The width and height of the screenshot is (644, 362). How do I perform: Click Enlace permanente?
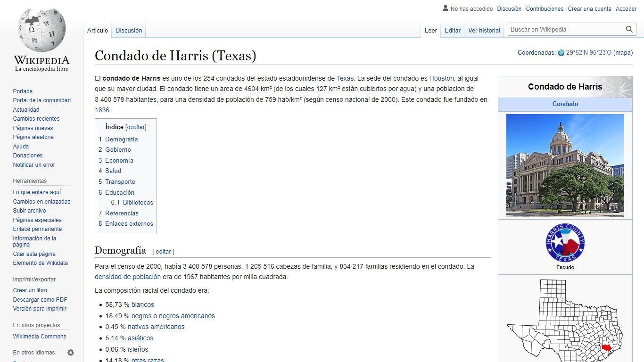pos(37,229)
